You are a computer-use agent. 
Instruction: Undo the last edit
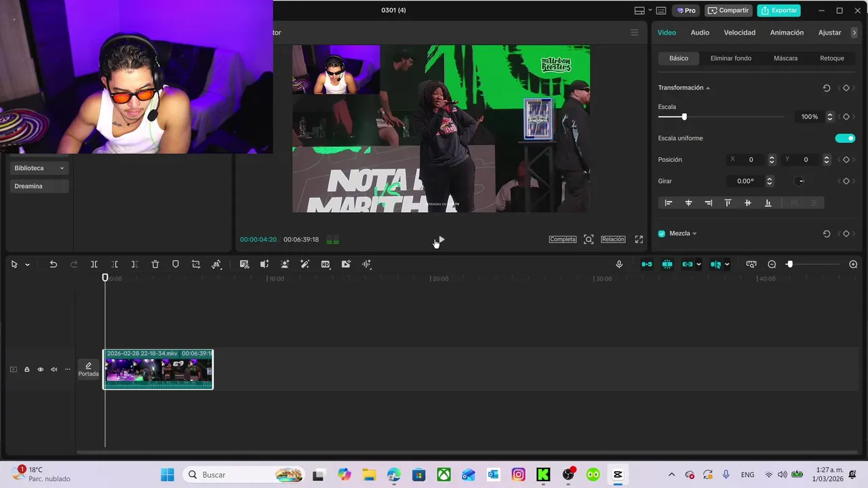click(53, 264)
